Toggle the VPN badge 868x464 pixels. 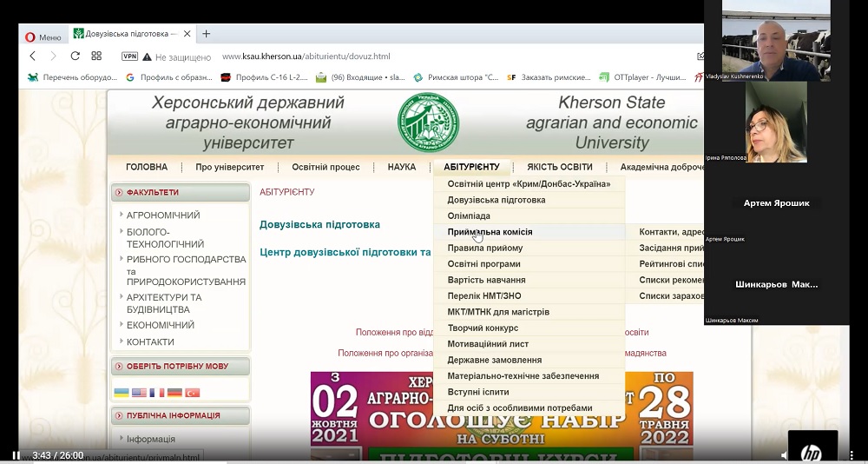(129, 56)
